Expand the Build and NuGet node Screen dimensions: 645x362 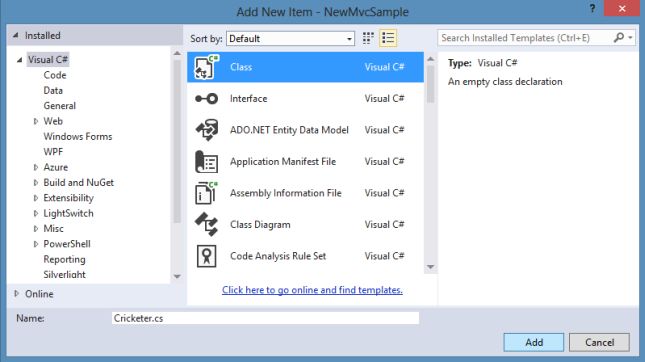pyautogui.click(x=36, y=183)
